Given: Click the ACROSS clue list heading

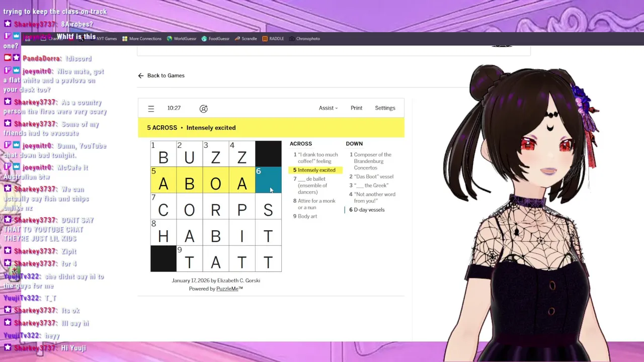Looking at the screenshot, I should click(x=301, y=144).
